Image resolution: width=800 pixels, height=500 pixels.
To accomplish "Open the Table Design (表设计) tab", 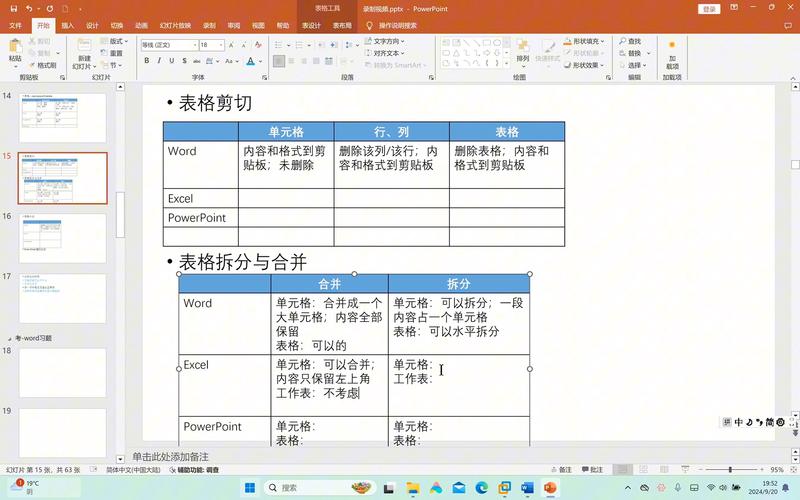I will (311, 25).
